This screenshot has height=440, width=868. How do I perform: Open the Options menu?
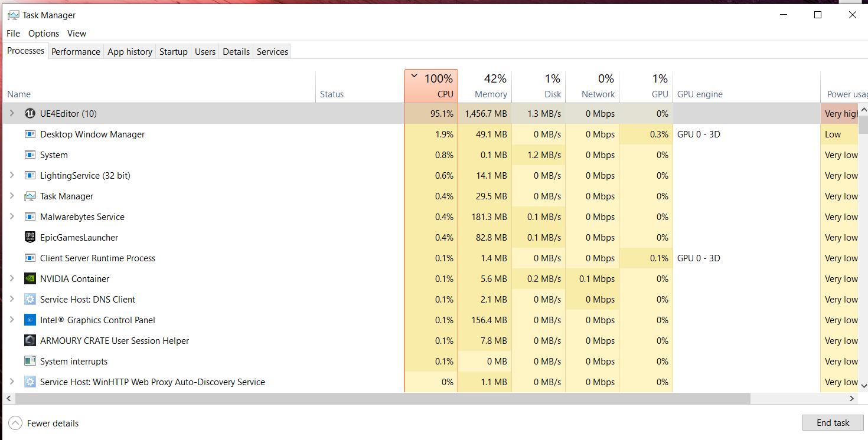[x=44, y=34]
